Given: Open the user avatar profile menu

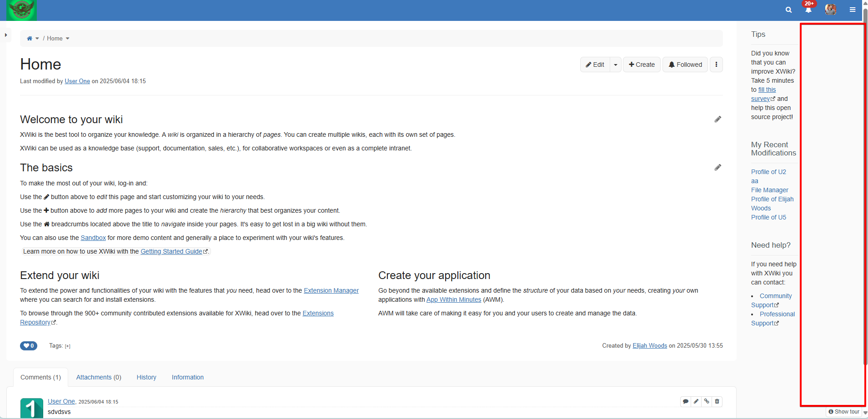Looking at the screenshot, I should [x=831, y=10].
